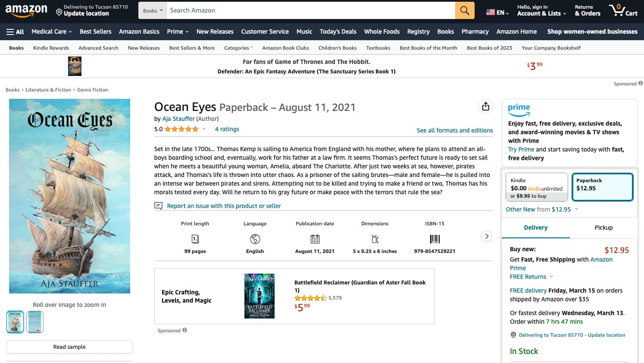Click inside the Search Amazon field

(x=311, y=10)
